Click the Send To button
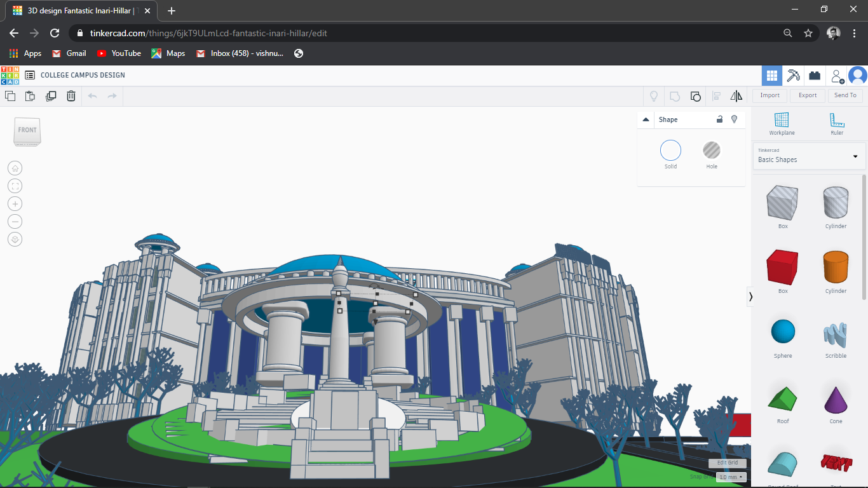Image resolution: width=868 pixels, height=488 pixels. pos(845,95)
